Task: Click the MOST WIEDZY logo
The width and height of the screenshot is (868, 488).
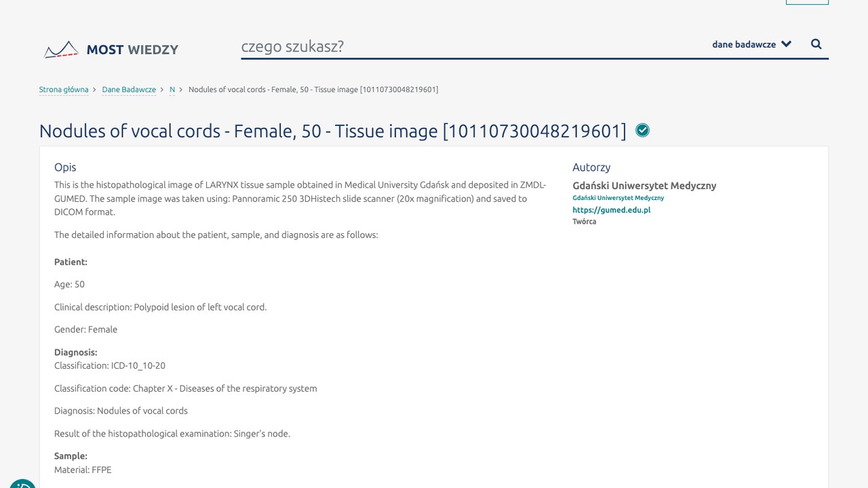Action: [111, 49]
